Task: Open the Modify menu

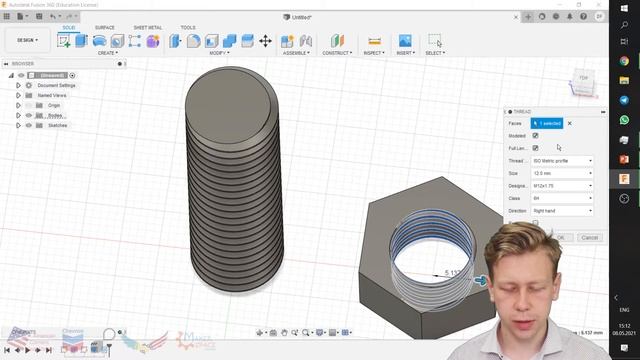Action: 219,53
